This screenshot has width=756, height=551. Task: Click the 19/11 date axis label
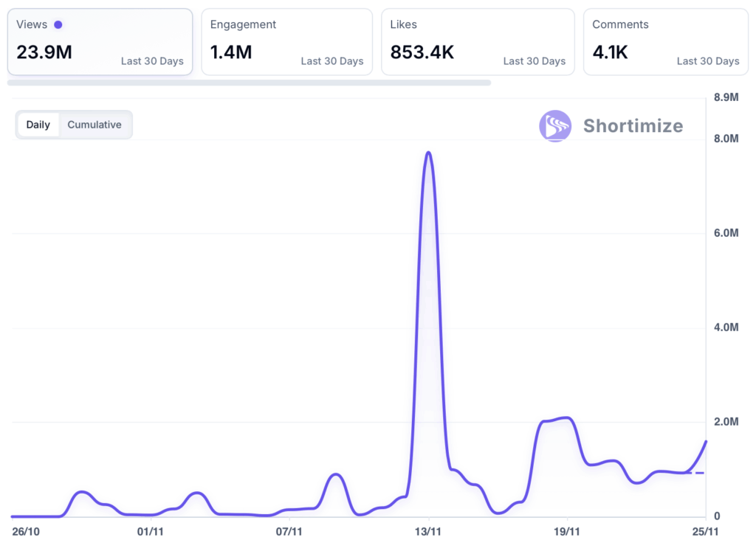click(x=566, y=530)
